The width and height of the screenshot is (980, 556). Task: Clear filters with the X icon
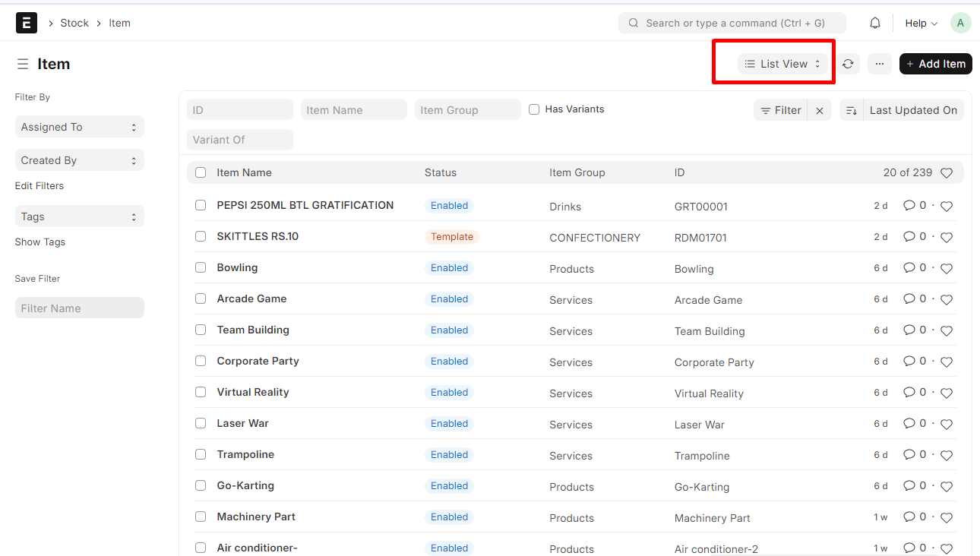(x=820, y=111)
